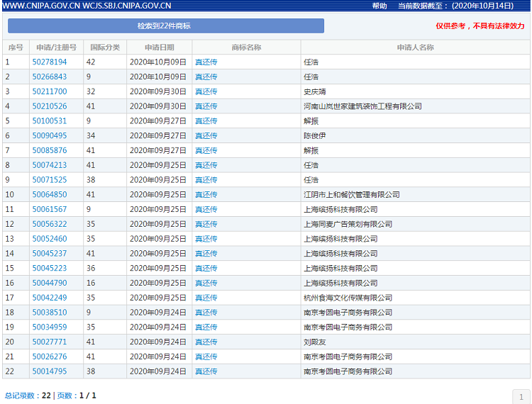The width and height of the screenshot is (532, 404).
Task: Open application number 50042249
Action: (x=50, y=298)
